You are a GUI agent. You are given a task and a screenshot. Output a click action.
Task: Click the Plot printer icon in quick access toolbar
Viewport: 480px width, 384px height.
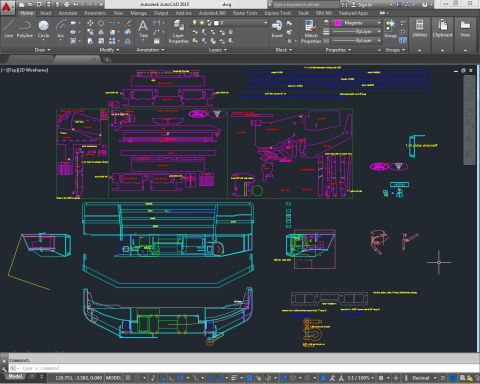(x=66, y=4)
